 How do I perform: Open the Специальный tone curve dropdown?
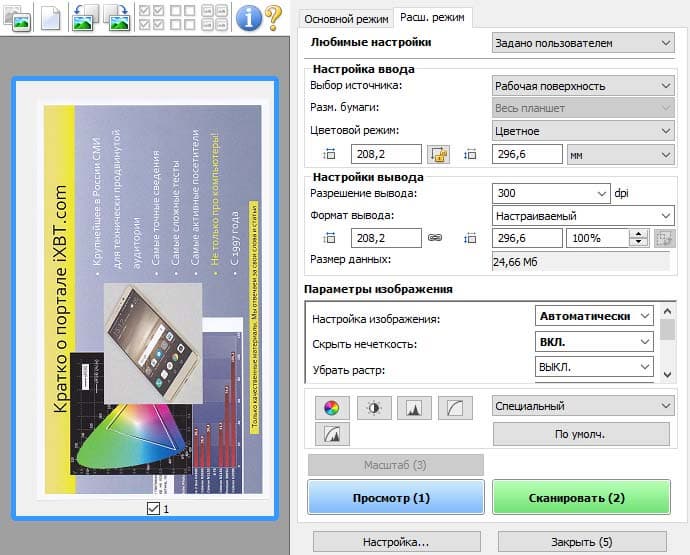pos(583,406)
